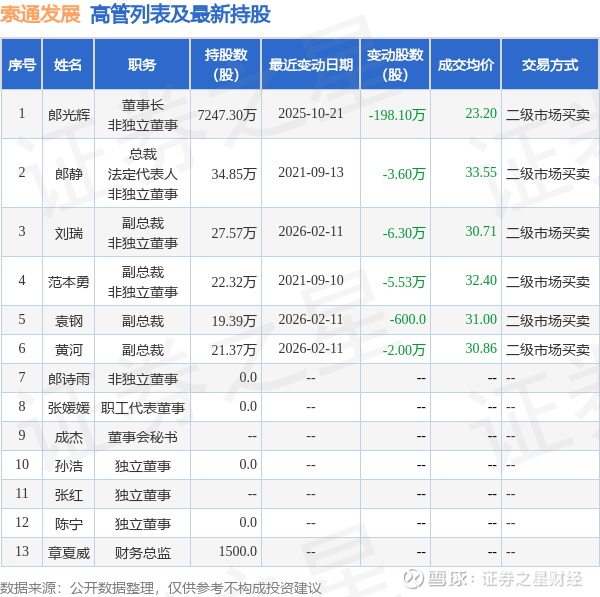Select the 姓名 column header
The image size is (600, 597).
pos(68,65)
